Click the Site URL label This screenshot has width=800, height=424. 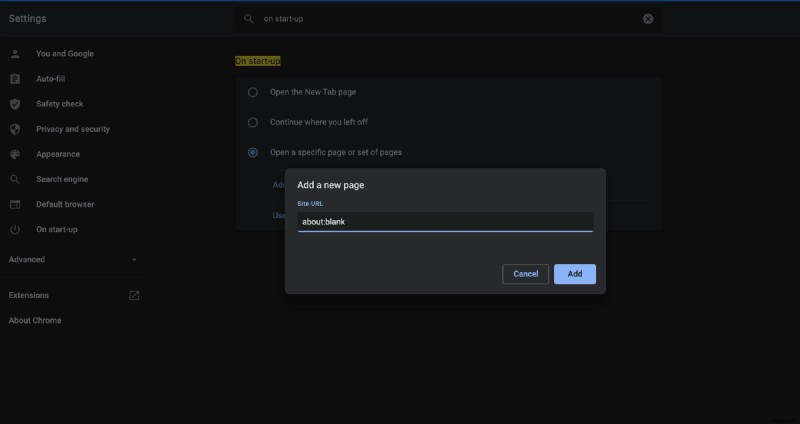coord(310,204)
